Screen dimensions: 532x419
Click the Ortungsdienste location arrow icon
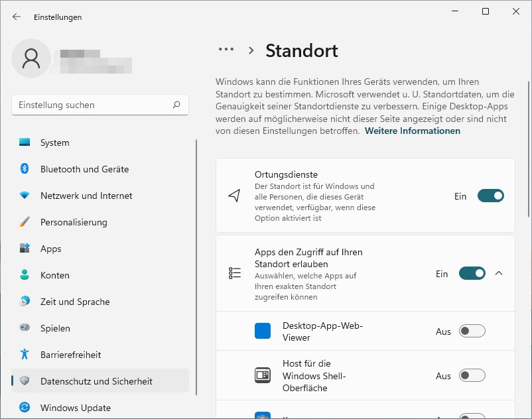click(234, 196)
